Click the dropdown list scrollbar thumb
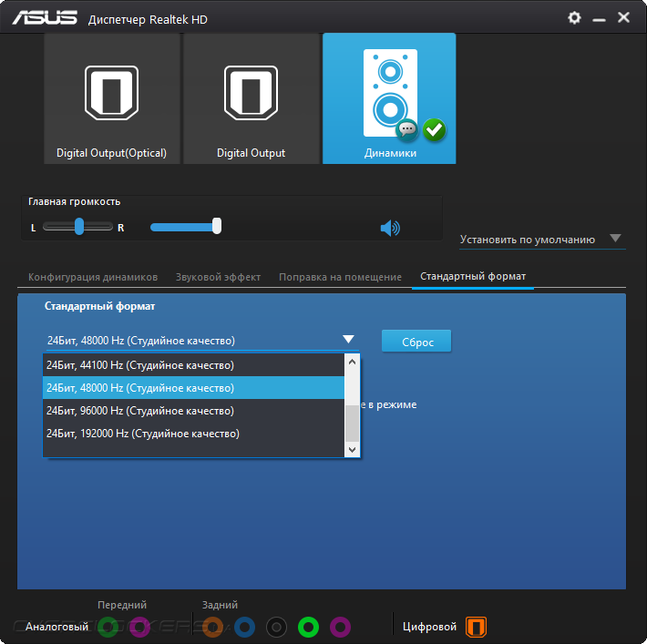This screenshot has width=647, height=644. tap(352, 424)
